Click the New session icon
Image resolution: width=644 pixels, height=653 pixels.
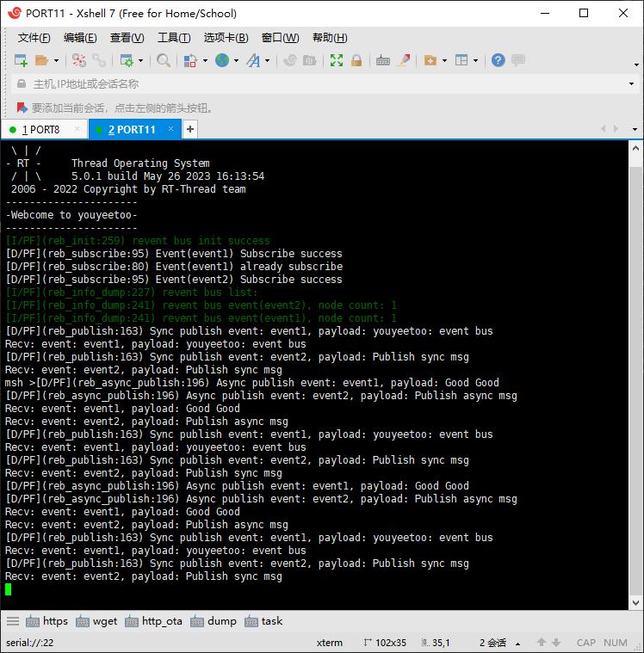[x=21, y=60]
